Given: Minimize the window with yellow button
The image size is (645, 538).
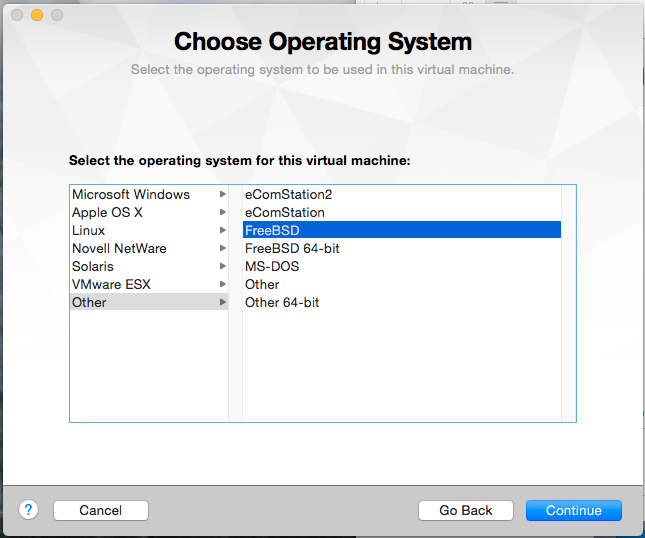Looking at the screenshot, I should point(37,15).
